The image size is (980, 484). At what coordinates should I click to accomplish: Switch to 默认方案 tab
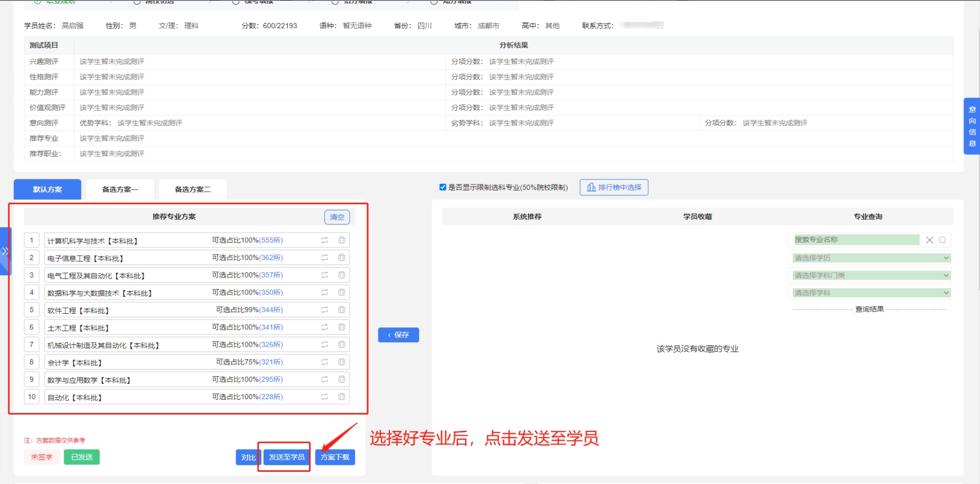pyautogui.click(x=48, y=189)
